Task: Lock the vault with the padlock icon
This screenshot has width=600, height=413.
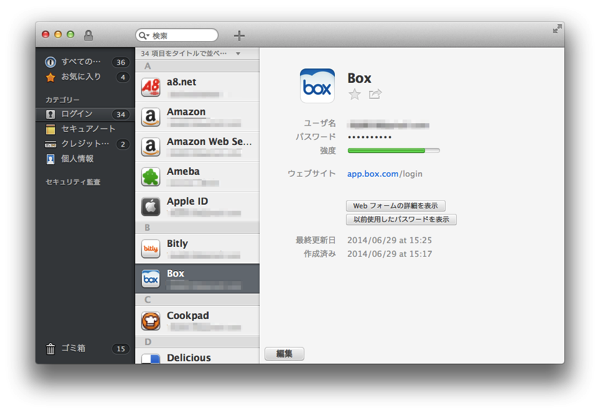Action: 88,35
